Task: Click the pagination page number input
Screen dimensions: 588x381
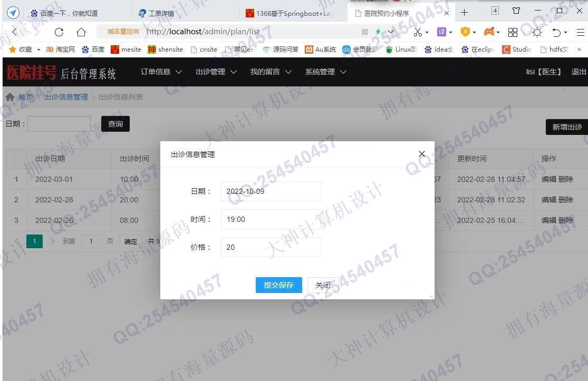Action: 91,241
